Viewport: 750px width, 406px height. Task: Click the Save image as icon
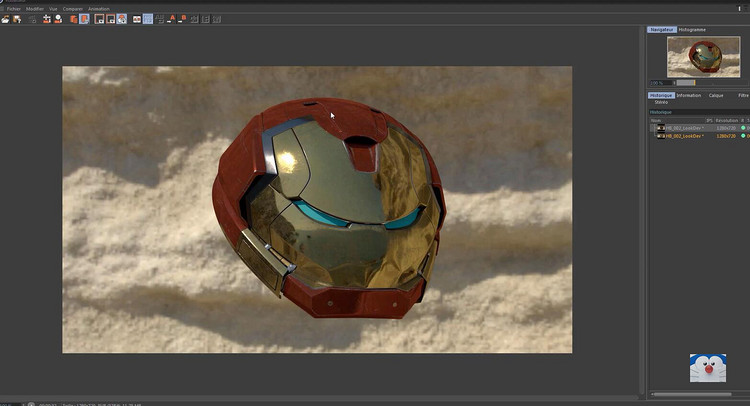click(17, 19)
